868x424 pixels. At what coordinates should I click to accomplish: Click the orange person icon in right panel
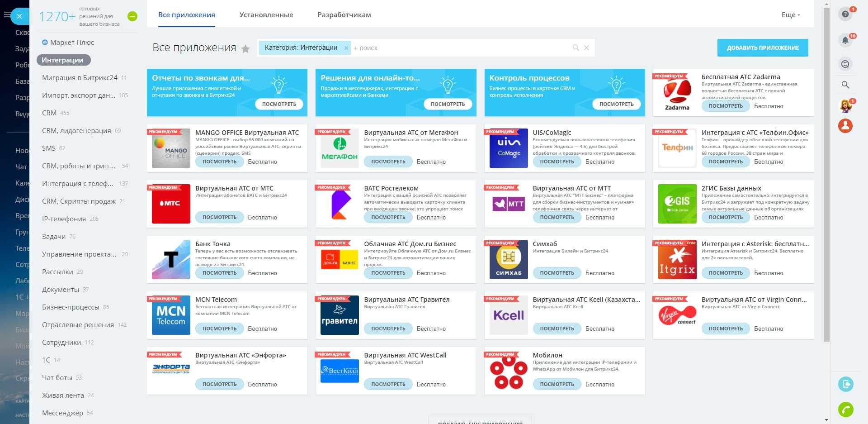[845, 126]
